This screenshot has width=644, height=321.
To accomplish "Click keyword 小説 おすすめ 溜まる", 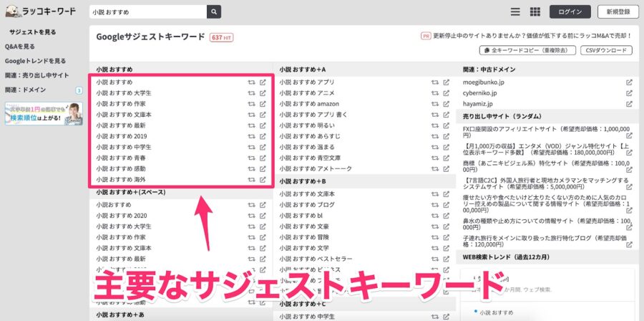I will click(307, 147).
